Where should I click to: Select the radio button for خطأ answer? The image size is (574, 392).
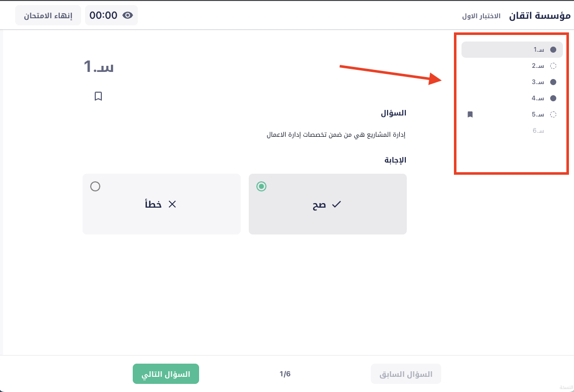[x=95, y=186]
